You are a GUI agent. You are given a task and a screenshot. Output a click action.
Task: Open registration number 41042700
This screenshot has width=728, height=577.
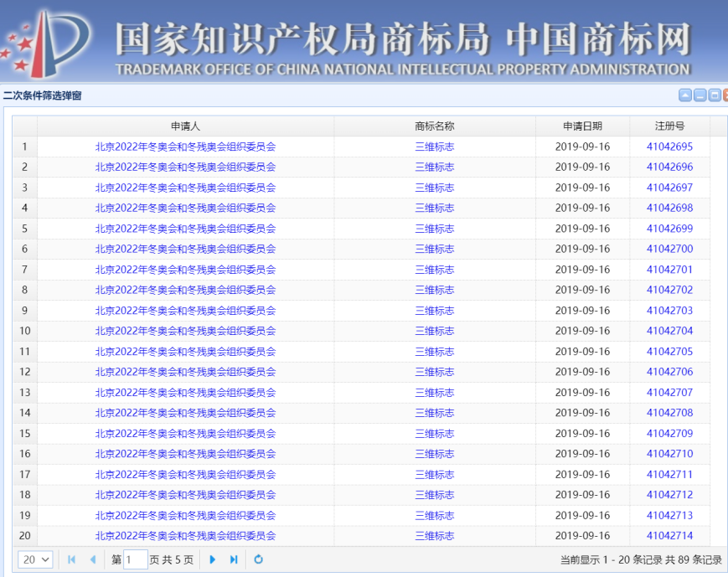[x=669, y=249]
